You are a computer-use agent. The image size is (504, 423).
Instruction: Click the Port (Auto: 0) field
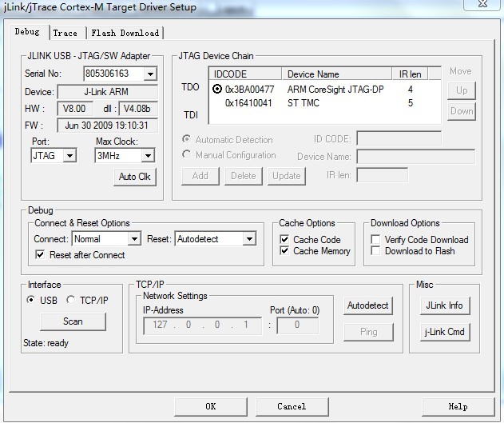(x=298, y=325)
